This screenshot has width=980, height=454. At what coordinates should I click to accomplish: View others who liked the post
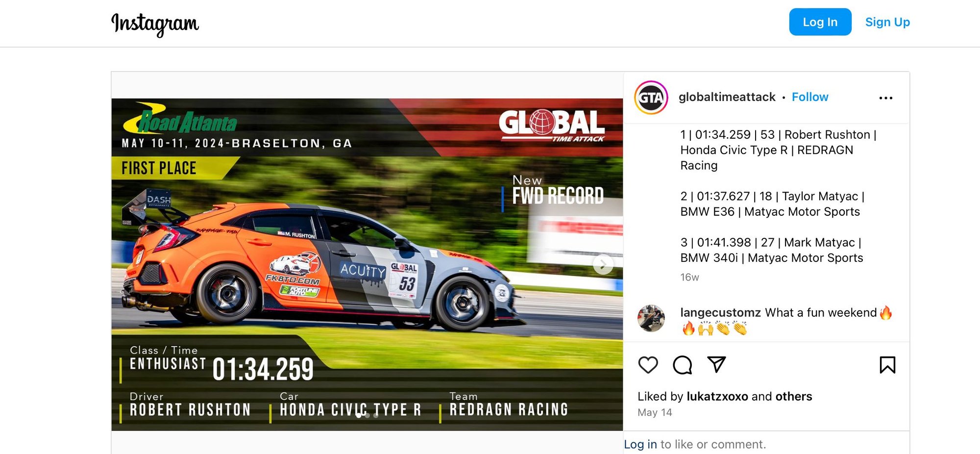[794, 396]
